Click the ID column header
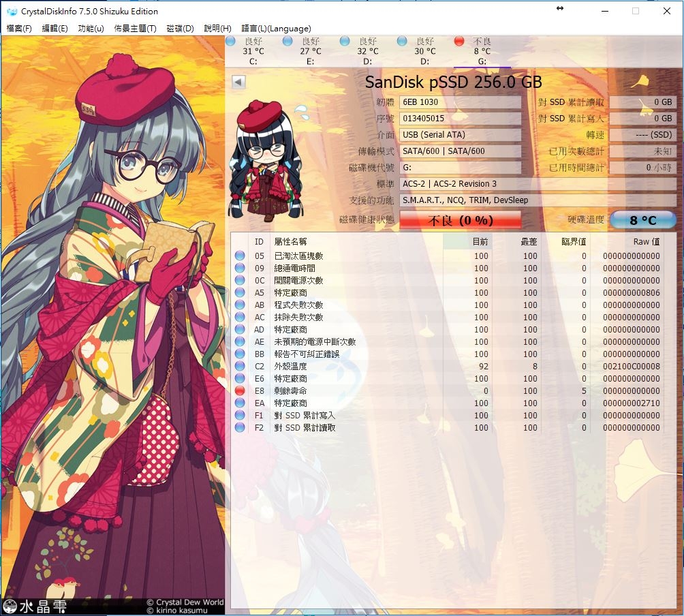Image resolution: width=684 pixels, height=616 pixels. coord(259,242)
